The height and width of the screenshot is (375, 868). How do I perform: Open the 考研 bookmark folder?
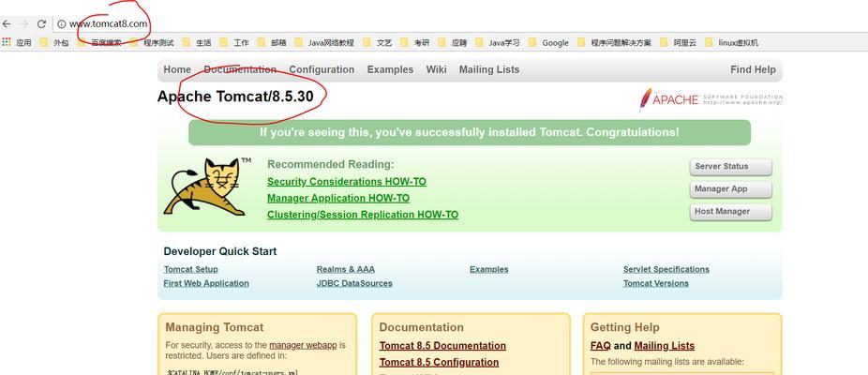[414, 42]
